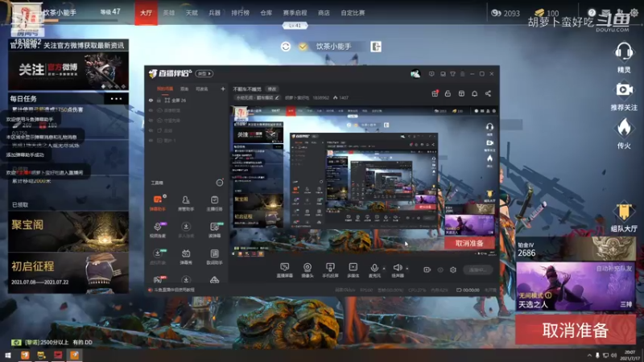Toggle visibility eye of second source row
This screenshot has height=362, width=644.
point(151,110)
